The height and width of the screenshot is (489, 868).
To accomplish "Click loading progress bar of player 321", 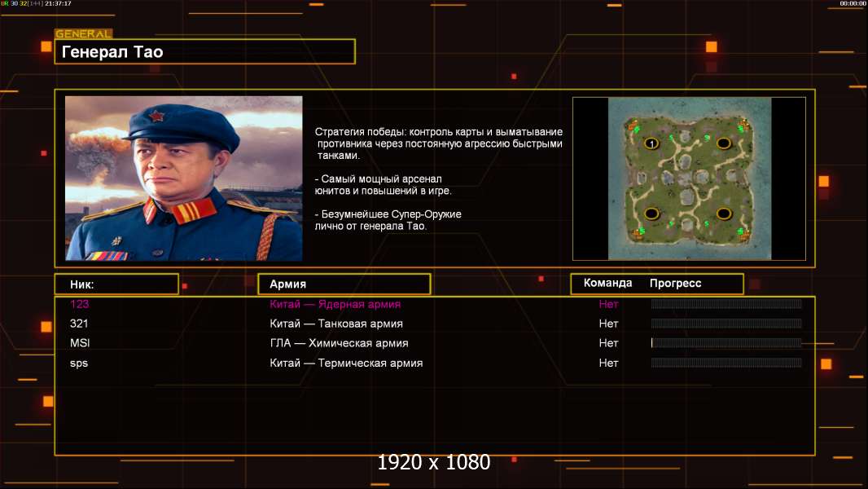I will click(726, 324).
